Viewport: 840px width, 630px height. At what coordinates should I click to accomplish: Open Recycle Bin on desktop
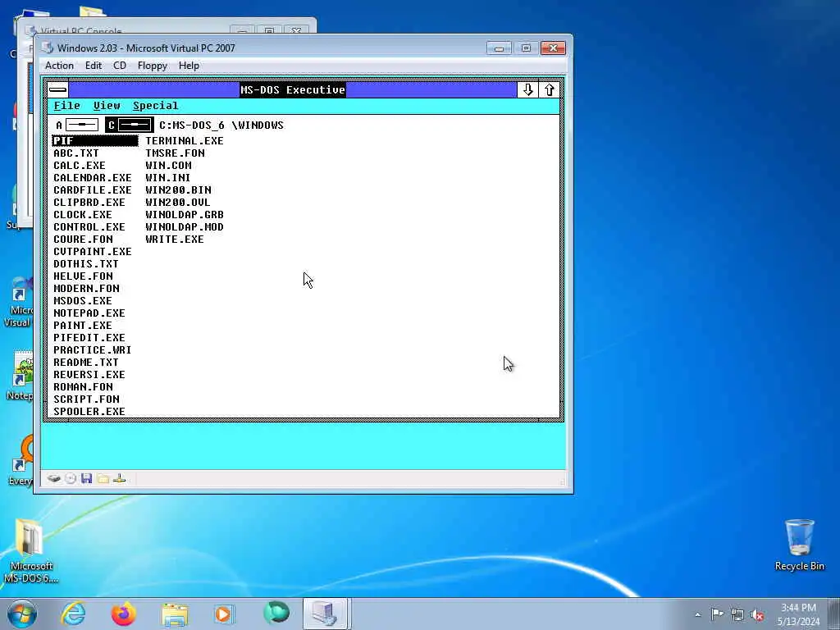pyautogui.click(x=799, y=545)
